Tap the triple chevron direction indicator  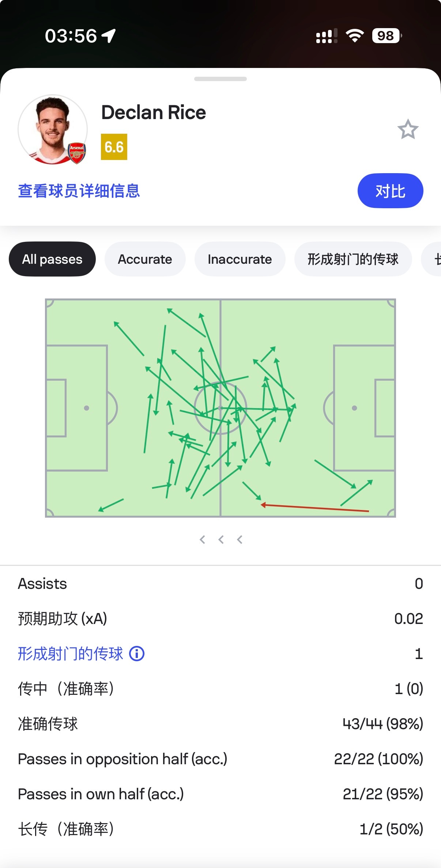[x=221, y=540]
